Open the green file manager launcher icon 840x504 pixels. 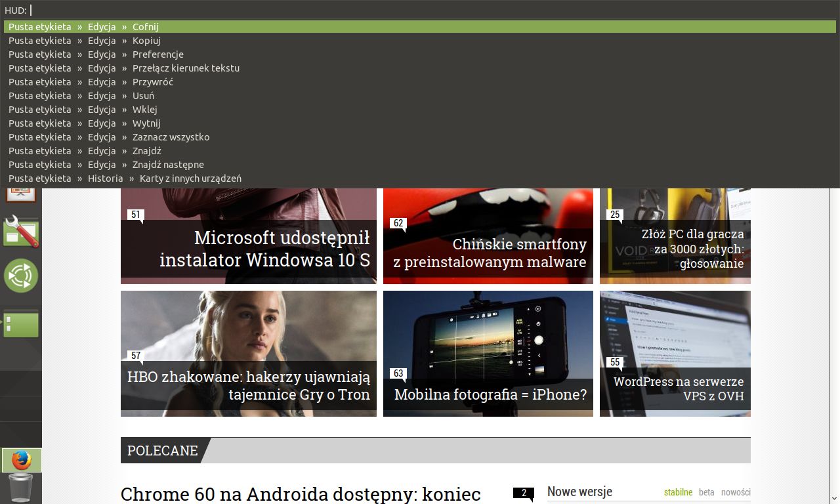click(x=21, y=324)
